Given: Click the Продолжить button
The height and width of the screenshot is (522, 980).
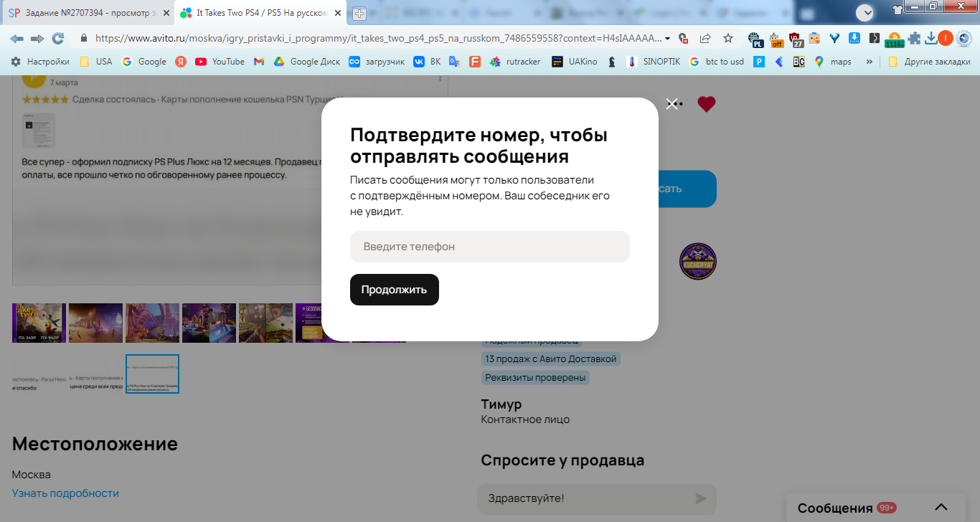Looking at the screenshot, I should pyautogui.click(x=395, y=290).
